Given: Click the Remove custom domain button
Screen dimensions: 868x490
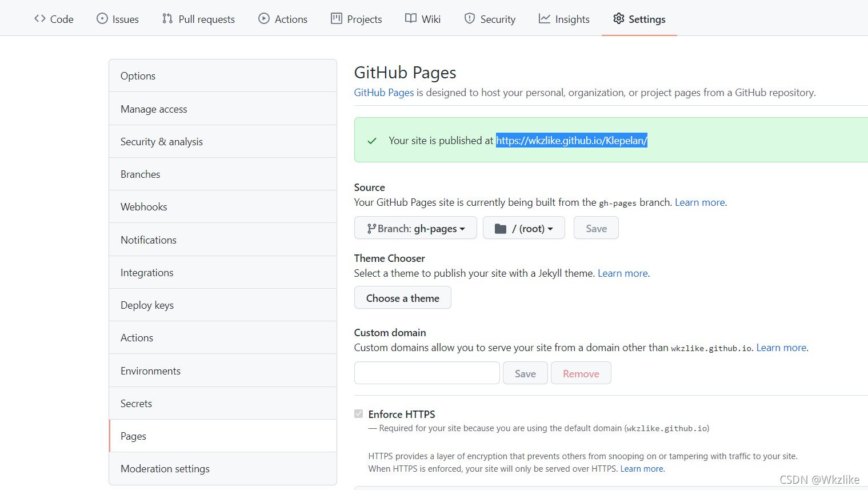Looking at the screenshot, I should 581,373.
